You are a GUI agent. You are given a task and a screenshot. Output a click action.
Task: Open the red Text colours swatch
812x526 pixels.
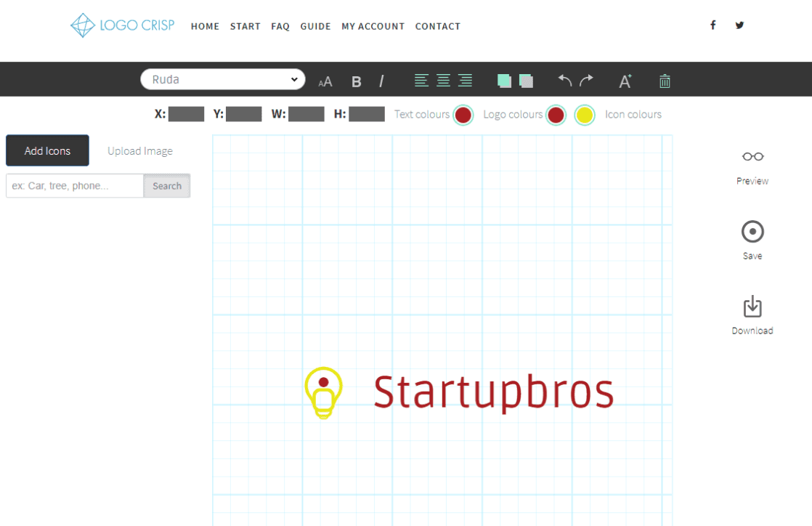463,115
